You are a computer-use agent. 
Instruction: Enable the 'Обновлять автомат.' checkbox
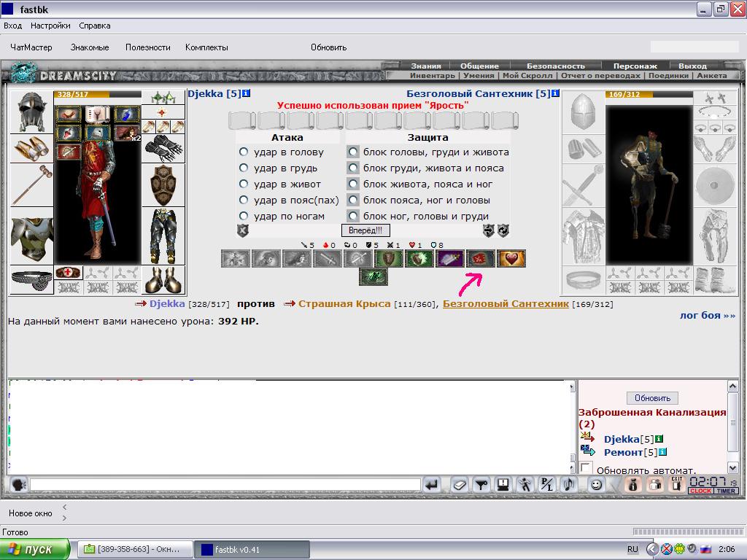pos(586,468)
